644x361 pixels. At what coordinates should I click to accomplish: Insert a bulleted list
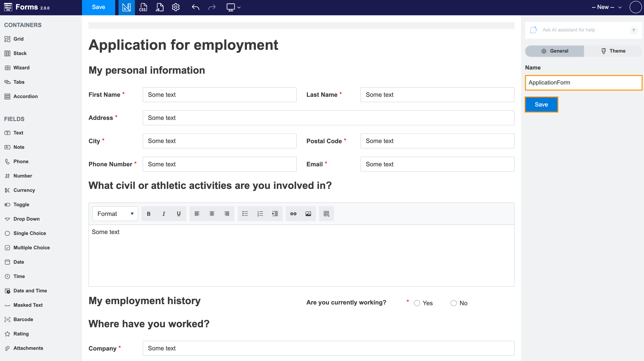pos(245,214)
